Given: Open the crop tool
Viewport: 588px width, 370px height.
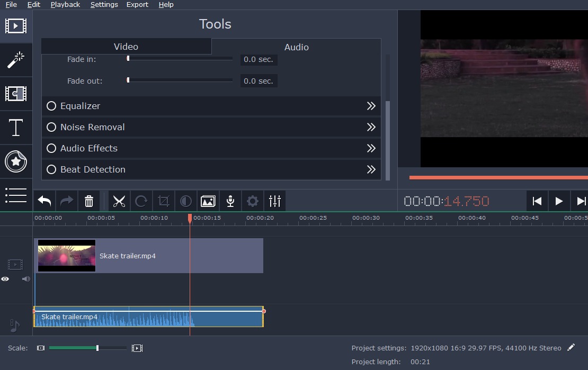Looking at the screenshot, I should point(163,201).
